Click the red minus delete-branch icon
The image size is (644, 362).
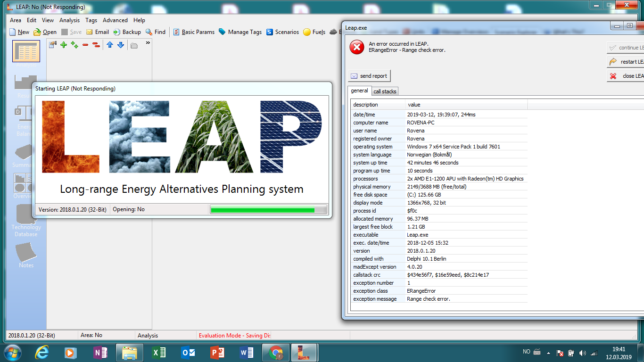coord(85,45)
